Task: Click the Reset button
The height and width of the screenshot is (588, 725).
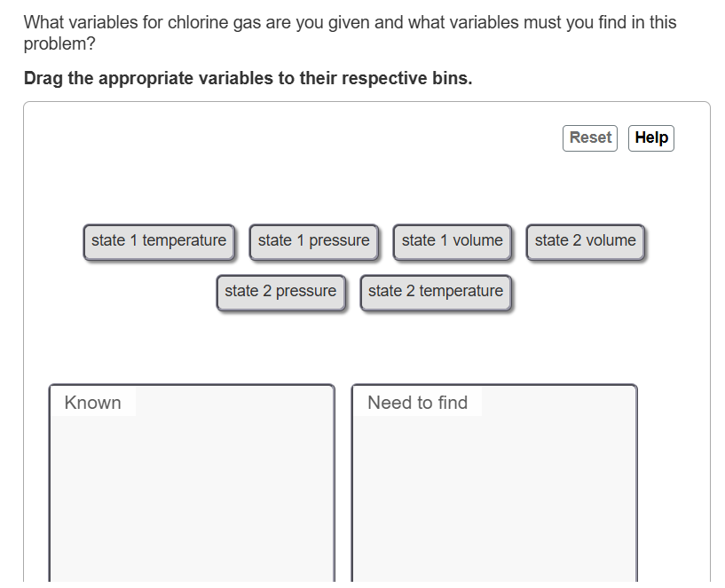Action: (589, 137)
